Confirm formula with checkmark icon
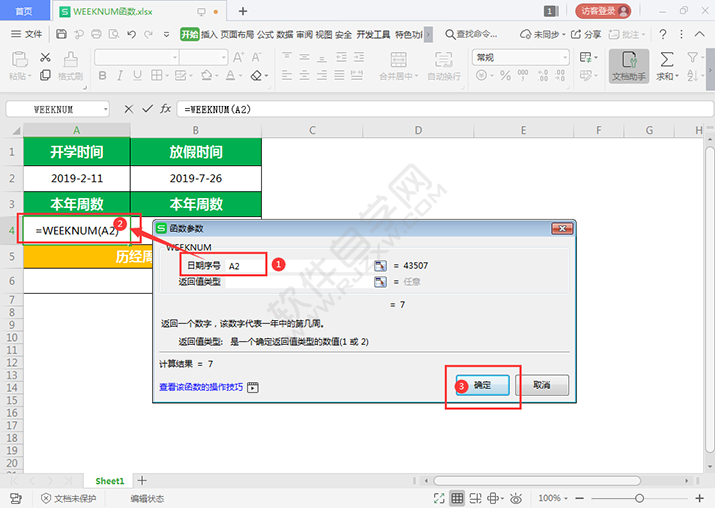Screen dimensions: 715x508 [x=147, y=109]
